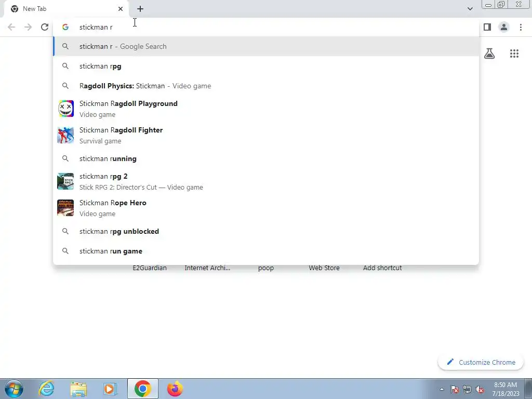Click the Add shortcut button
Image resolution: width=532 pixels, height=399 pixels.
382,268
